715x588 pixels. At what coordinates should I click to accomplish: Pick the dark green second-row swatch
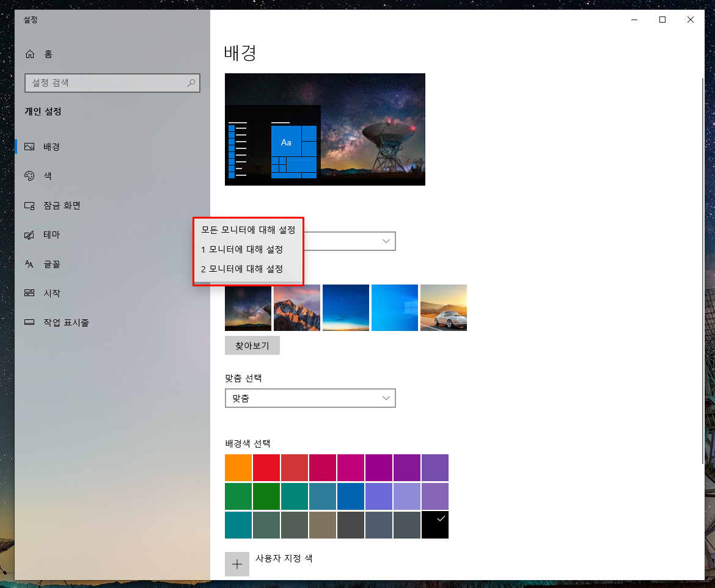pyautogui.click(x=266, y=496)
